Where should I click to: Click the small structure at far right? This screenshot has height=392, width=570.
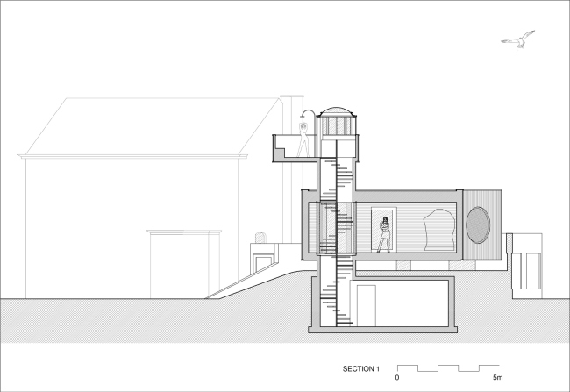click(529, 260)
